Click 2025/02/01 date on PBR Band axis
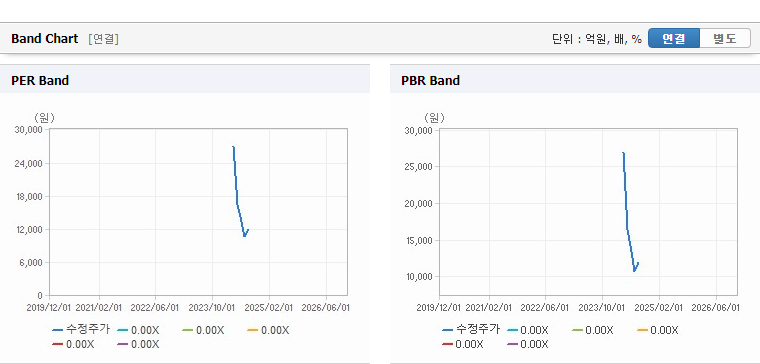This screenshot has height=364, width=760. 659,308
